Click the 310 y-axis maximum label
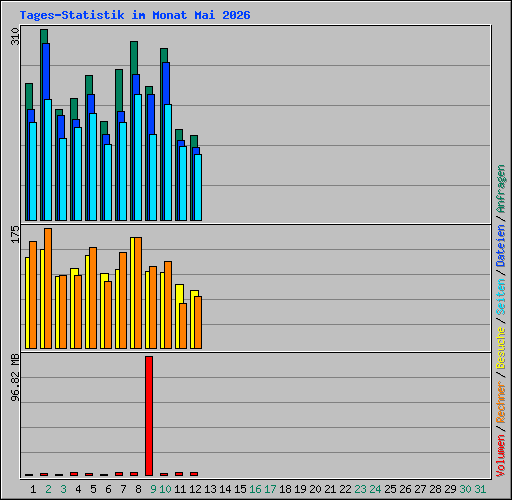This screenshot has width=512, height=500. tap(15, 36)
